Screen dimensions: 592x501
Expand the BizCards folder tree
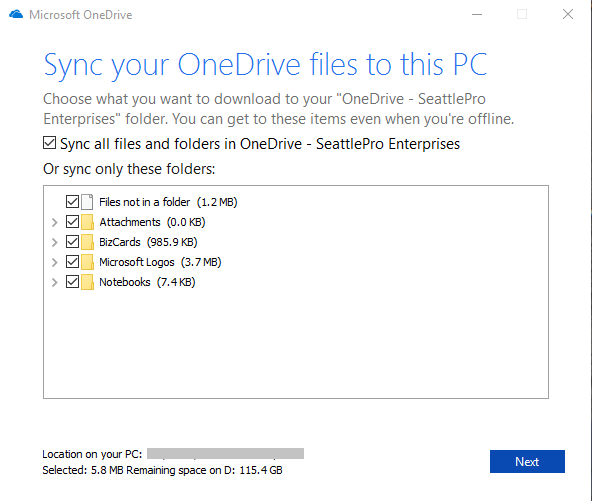click(54, 242)
